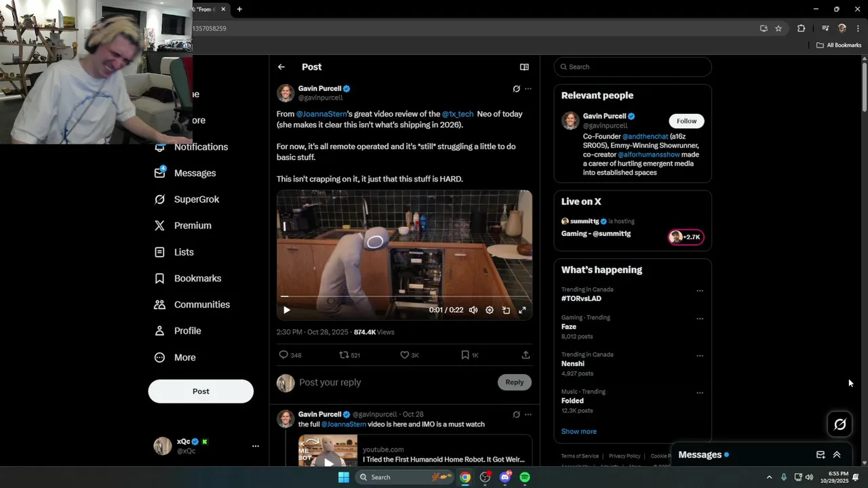Open Messages in sidebar
The width and height of the screenshot is (868, 488).
(x=185, y=173)
